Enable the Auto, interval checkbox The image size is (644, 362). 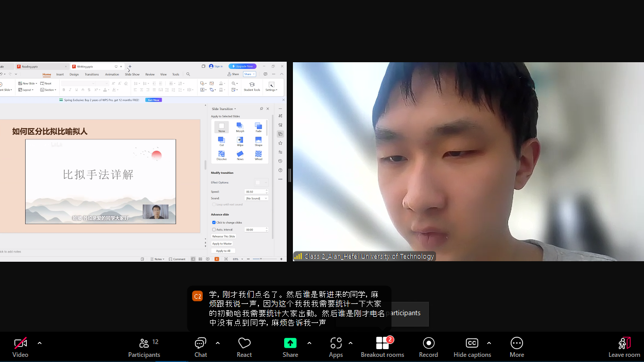[214, 230]
